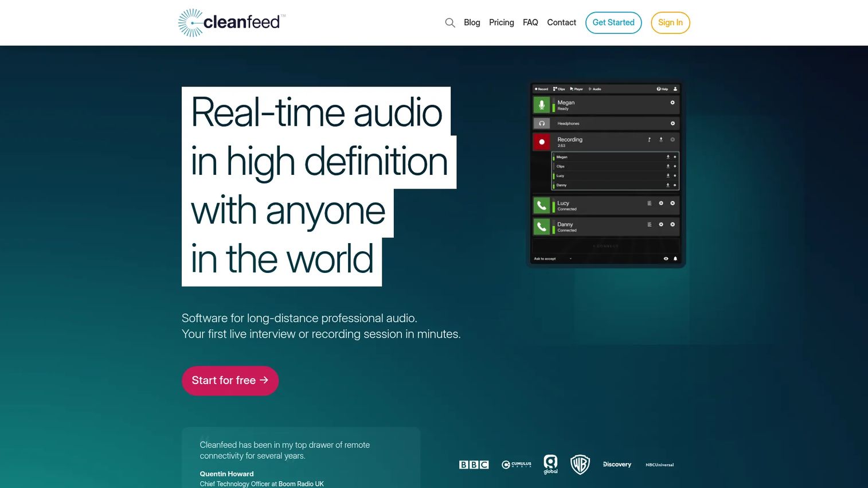Image resolution: width=868 pixels, height=488 pixels.
Task: Download the Danny recording track
Action: click(668, 185)
